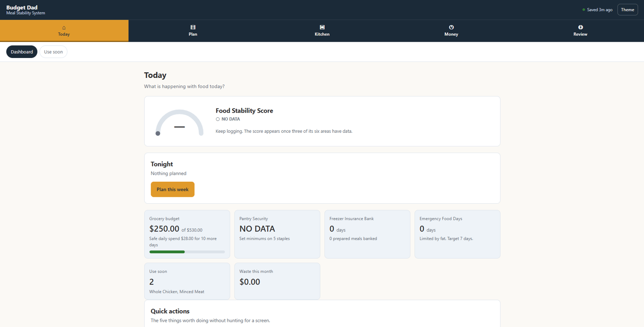Viewport: 644px width, 327px height.
Task: Switch to the Use soon pill
Action: [53, 52]
